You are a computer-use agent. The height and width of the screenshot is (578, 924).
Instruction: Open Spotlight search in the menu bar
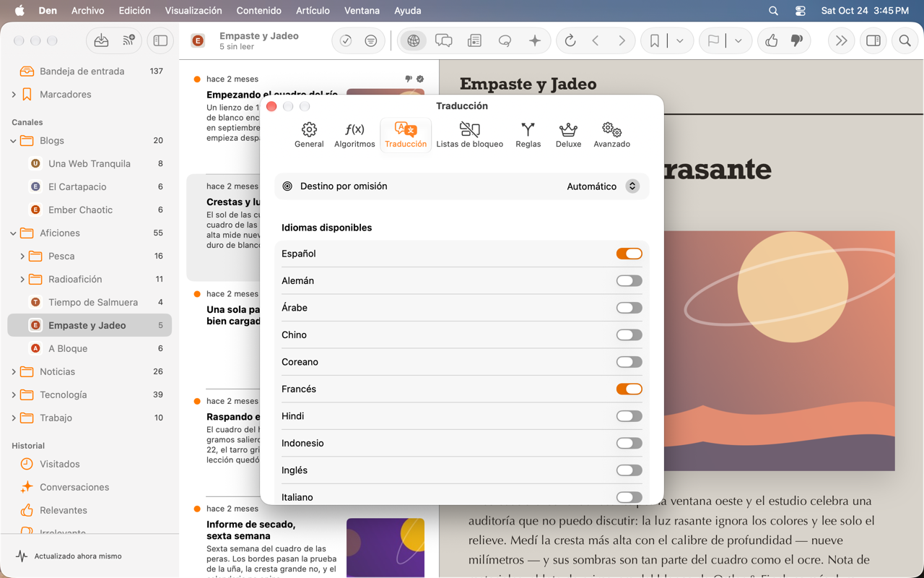click(773, 11)
